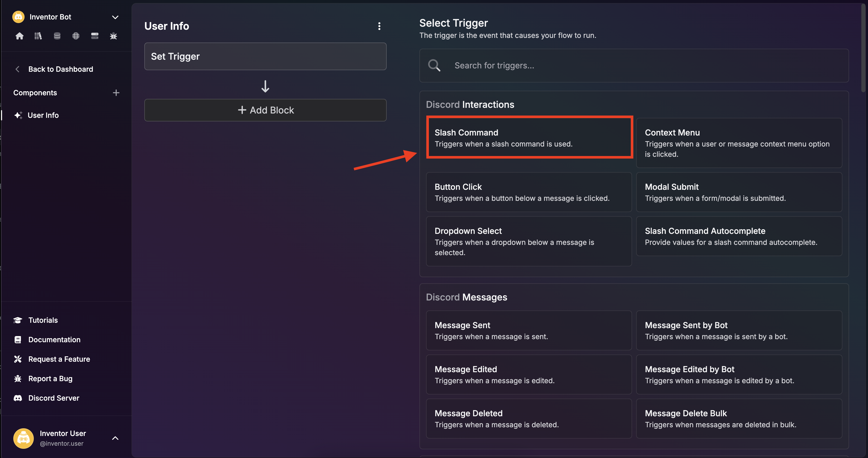Click the graduation cap Tutorials icon
Viewport: 868px width, 458px height.
(18, 320)
